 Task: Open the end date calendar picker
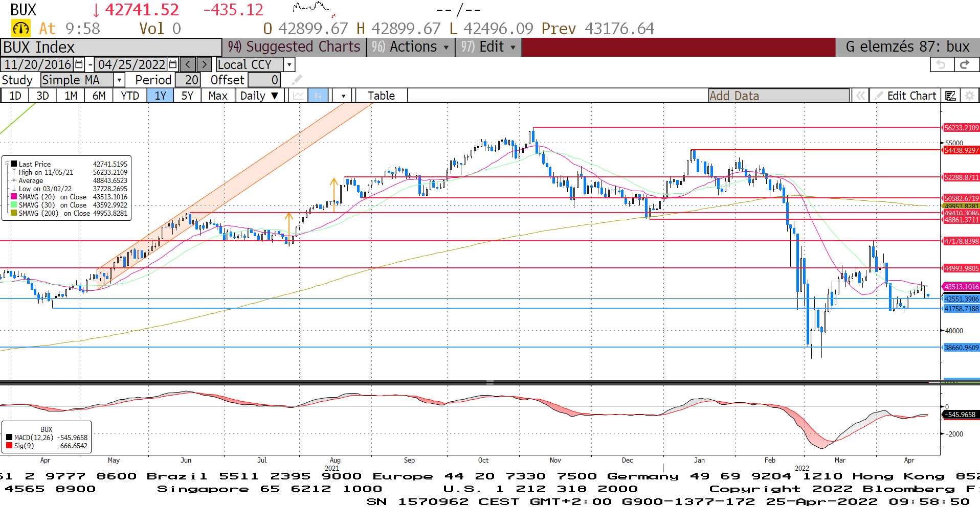click(173, 64)
